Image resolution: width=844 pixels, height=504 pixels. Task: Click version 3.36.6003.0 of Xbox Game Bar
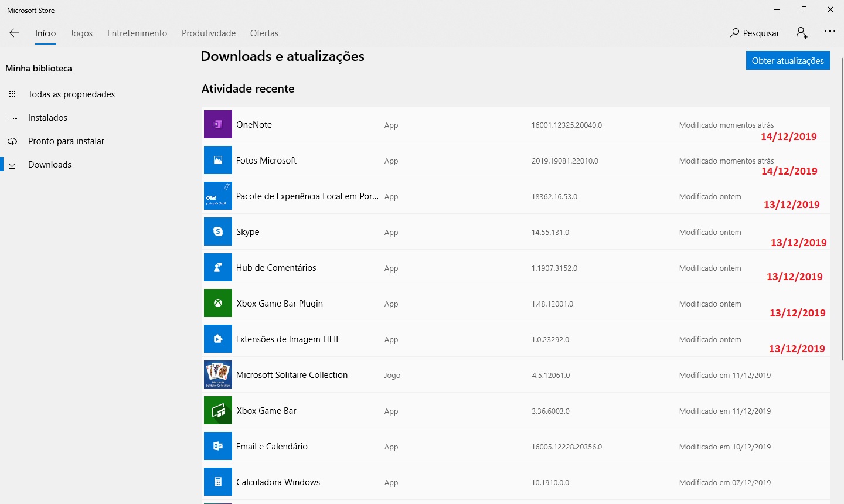(550, 411)
